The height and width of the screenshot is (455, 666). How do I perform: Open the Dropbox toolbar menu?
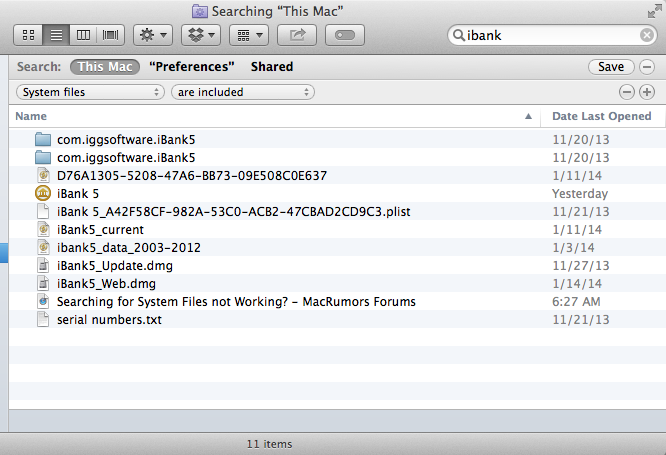pyautogui.click(x=201, y=35)
